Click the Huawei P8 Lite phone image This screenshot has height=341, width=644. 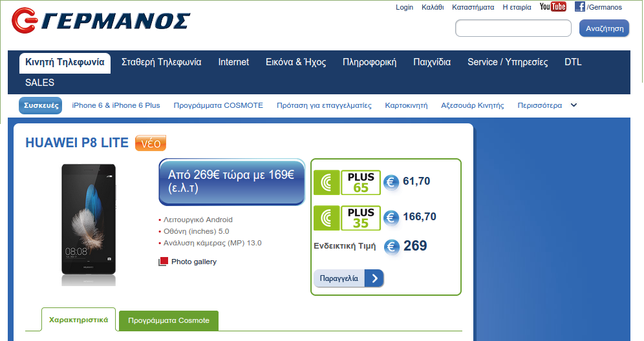(89, 223)
